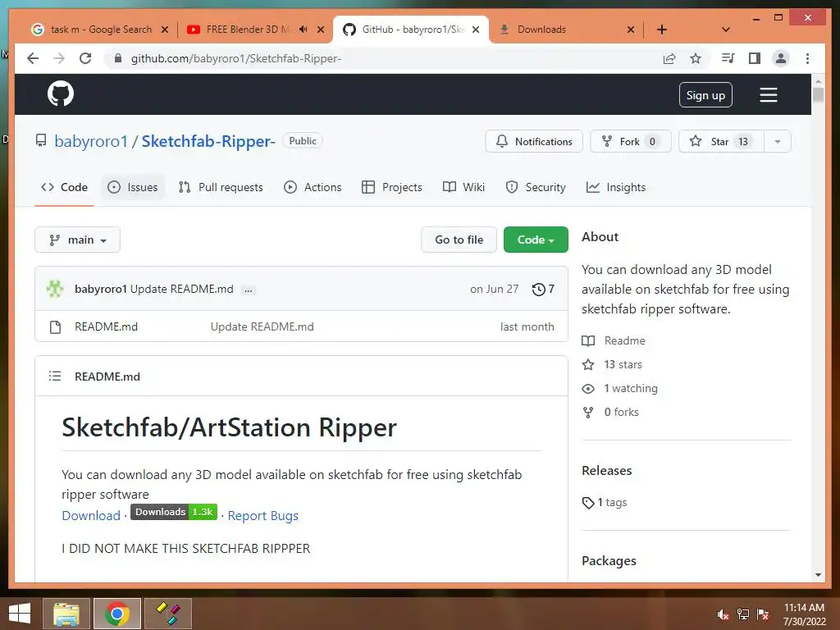
Task: Click the Chrome taskbar icon
Action: (x=117, y=614)
